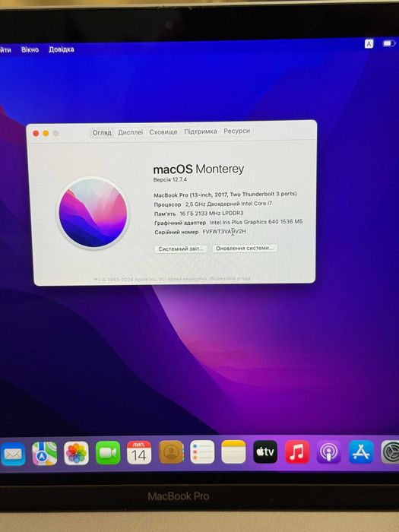This screenshot has width=399, height=532.
Task: Open the App Store from the Dock
Action: (x=361, y=452)
